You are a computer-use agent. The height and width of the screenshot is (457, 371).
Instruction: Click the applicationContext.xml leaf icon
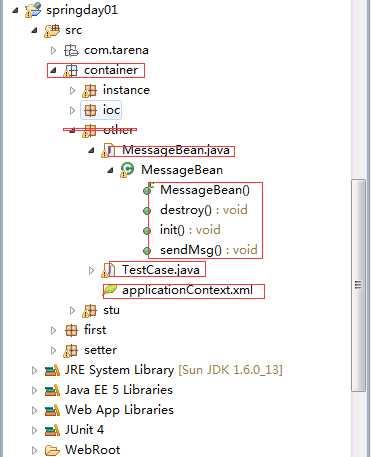click(x=110, y=290)
